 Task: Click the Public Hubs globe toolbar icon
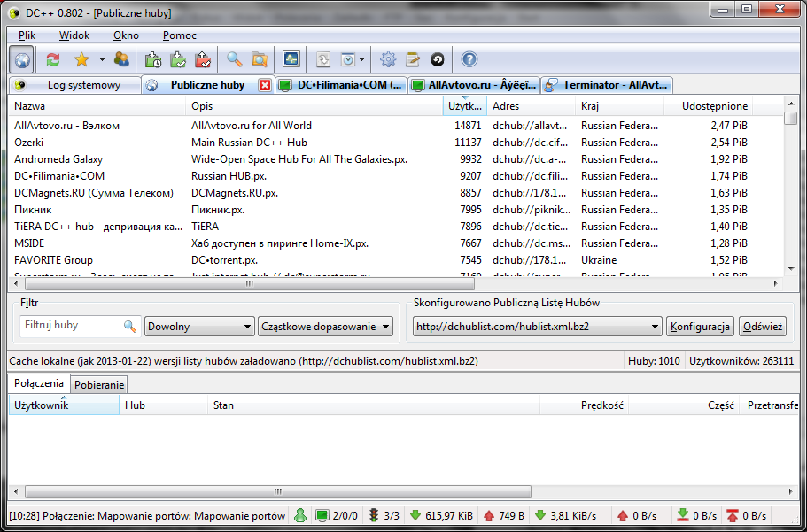pyautogui.click(x=21, y=59)
